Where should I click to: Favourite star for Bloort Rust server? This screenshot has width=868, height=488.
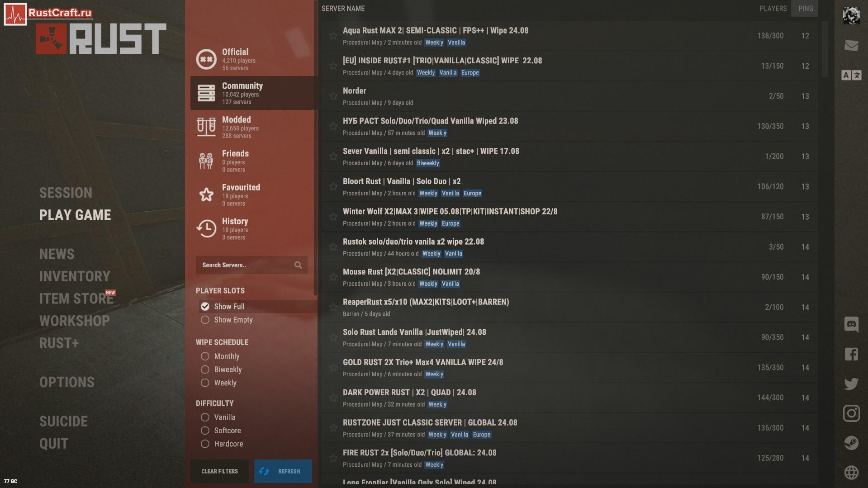point(333,186)
